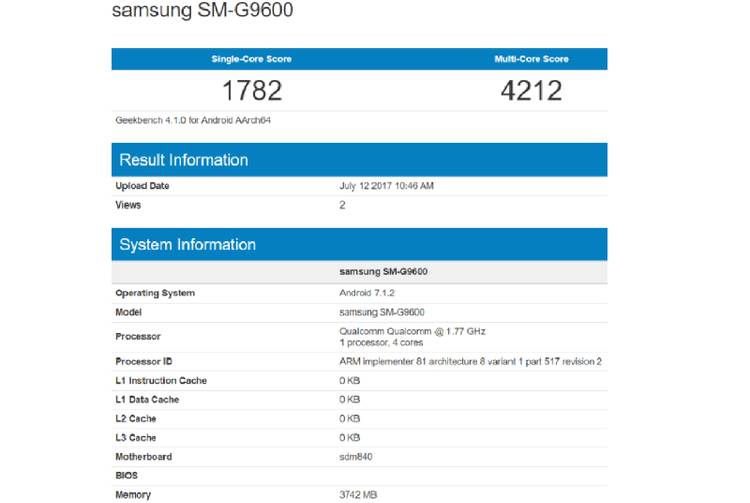750x503 pixels.
Task: Click the Result Information section header
Action: pyautogui.click(x=184, y=160)
